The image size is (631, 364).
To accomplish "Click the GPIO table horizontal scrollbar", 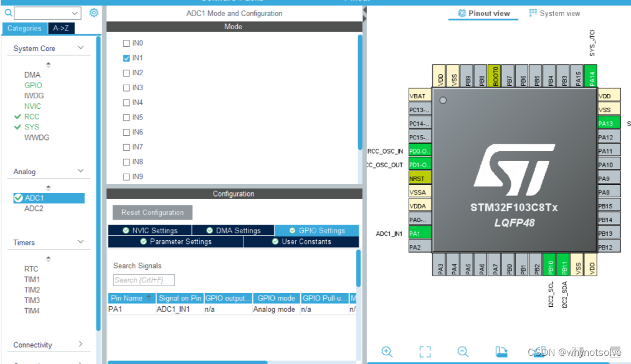I will point(187,362).
